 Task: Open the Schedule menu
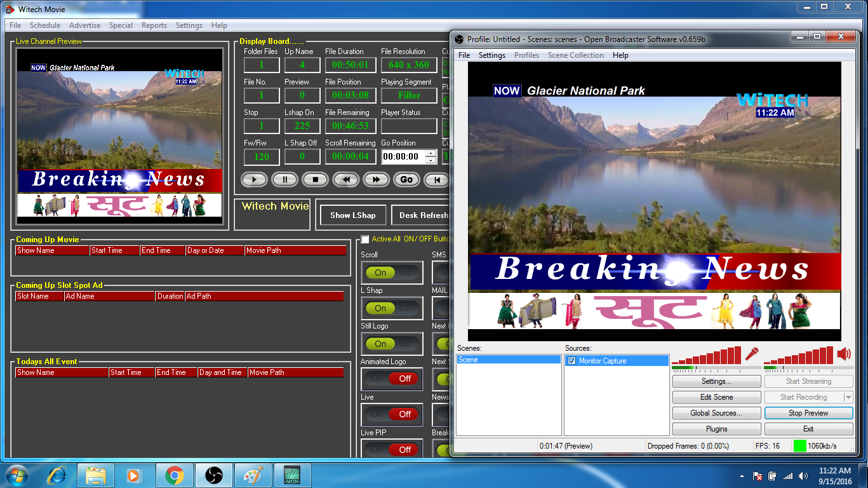pyautogui.click(x=45, y=25)
